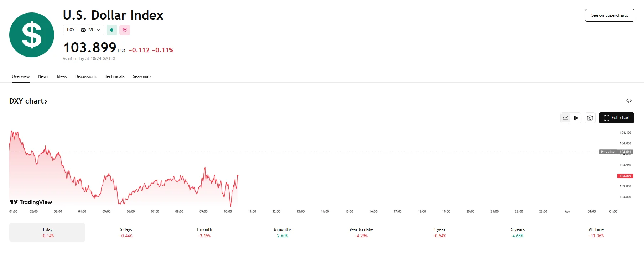Choose the Year to date range
Image resolution: width=644 pixels, height=254 pixels.
(x=361, y=232)
